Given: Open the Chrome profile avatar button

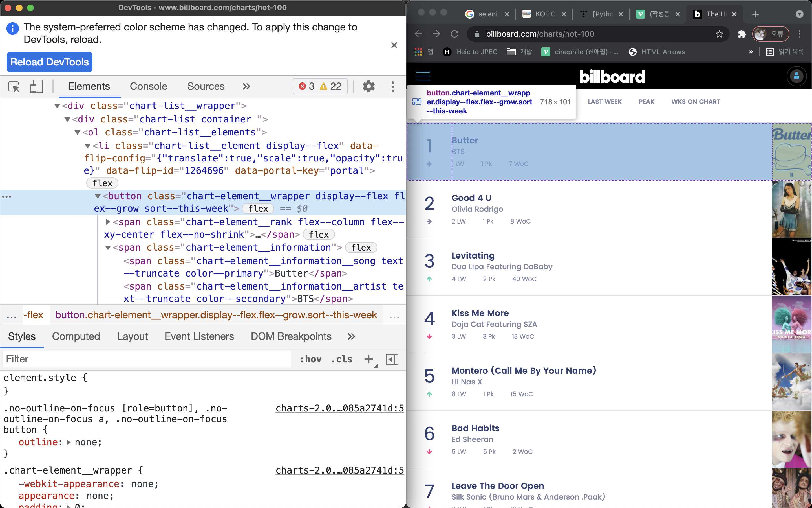Looking at the screenshot, I should pos(771,34).
